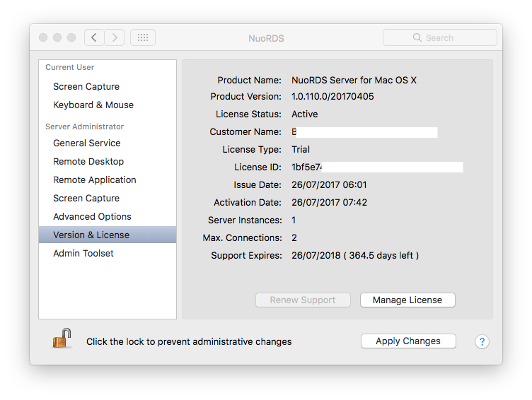This screenshot has width=532, height=400.
Task: Click Support Expires value 26/07/2018
Action: pyautogui.click(x=355, y=255)
